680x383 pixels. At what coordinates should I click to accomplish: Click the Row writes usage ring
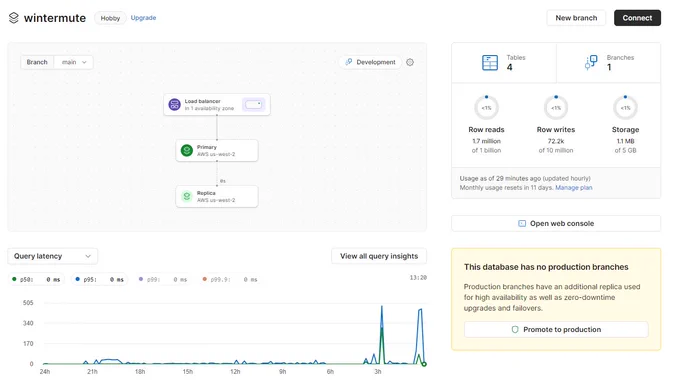pos(556,107)
